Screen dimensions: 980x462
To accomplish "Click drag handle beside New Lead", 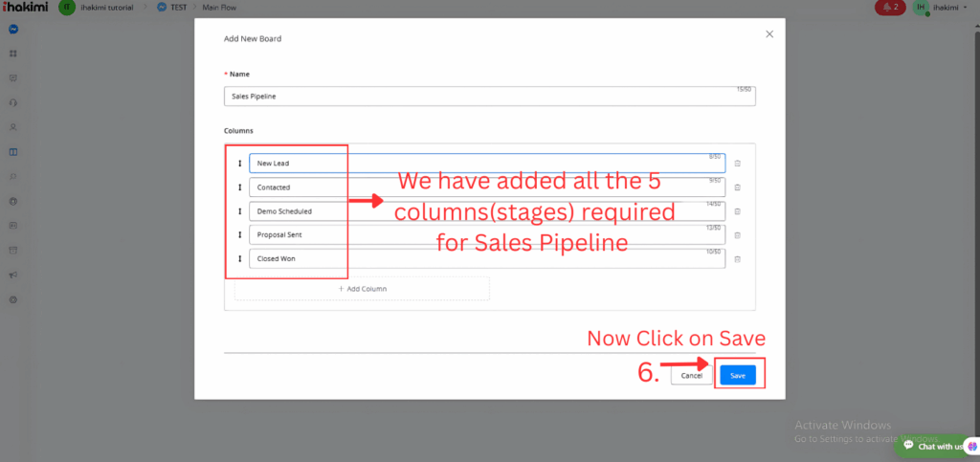I will [x=239, y=164].
